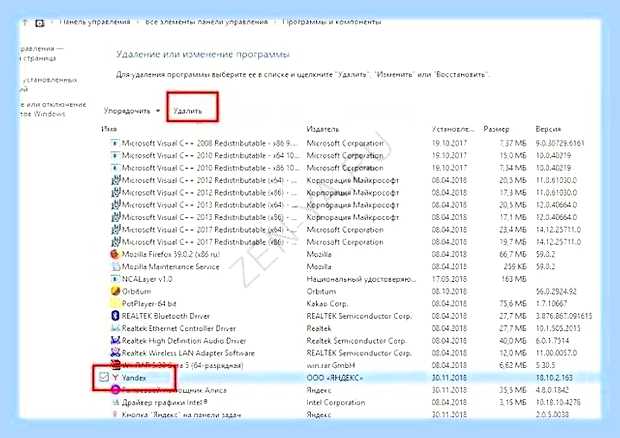Click the Yandex browser icon in list

click(115, 378)
